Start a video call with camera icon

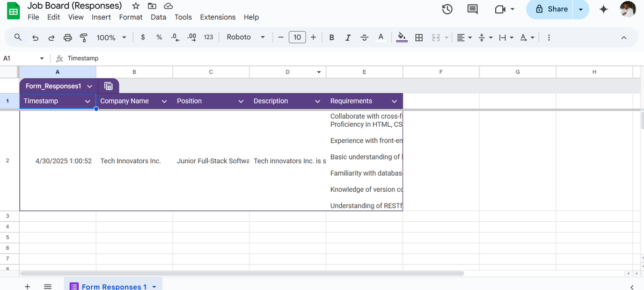501,9
